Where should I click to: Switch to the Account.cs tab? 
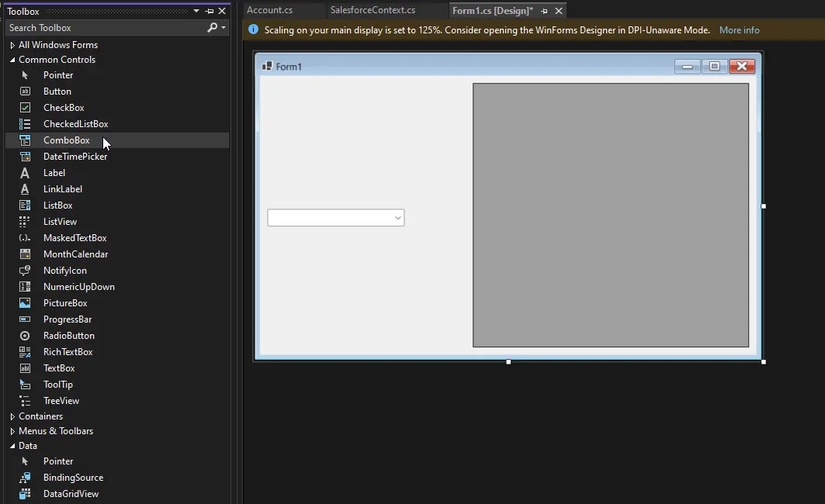click(269, 10)
